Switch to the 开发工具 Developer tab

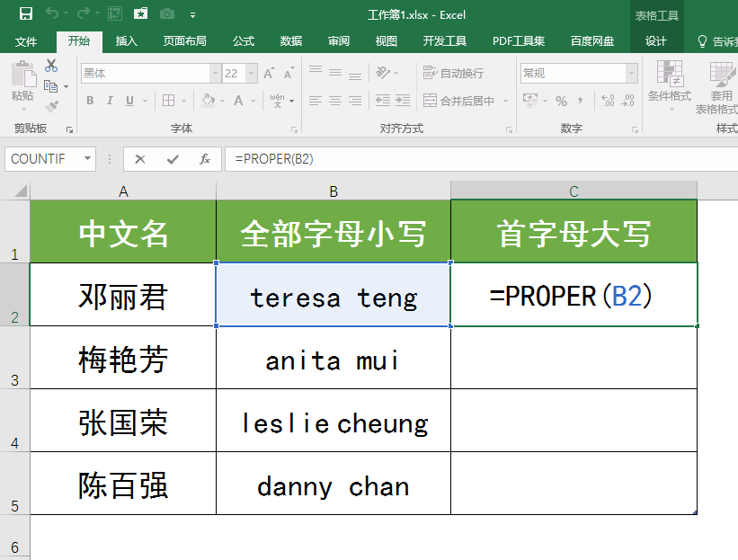[x=444, y=41]
